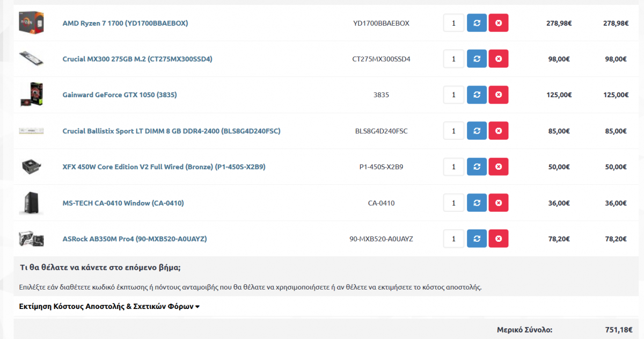Open Crucial Ballistix Sport LT DIMM link
The image size is (644, 339).
pyautogui.click(x=171, y=131)
